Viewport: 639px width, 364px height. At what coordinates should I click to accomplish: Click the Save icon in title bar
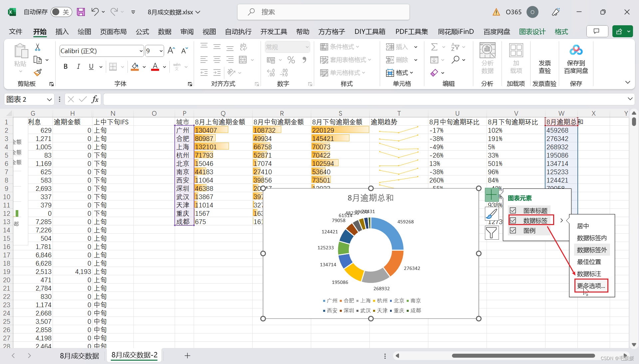coord(81,12)
